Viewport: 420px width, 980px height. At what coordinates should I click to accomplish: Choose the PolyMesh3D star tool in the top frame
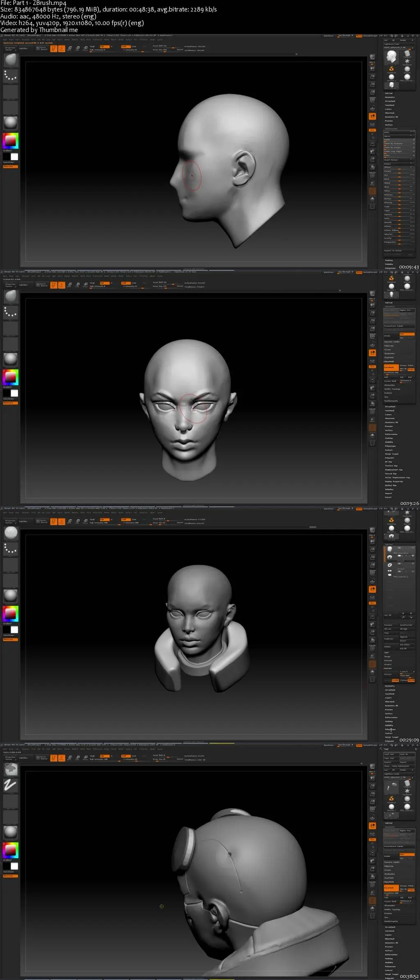pyautogui.click(x=407, y=61)
